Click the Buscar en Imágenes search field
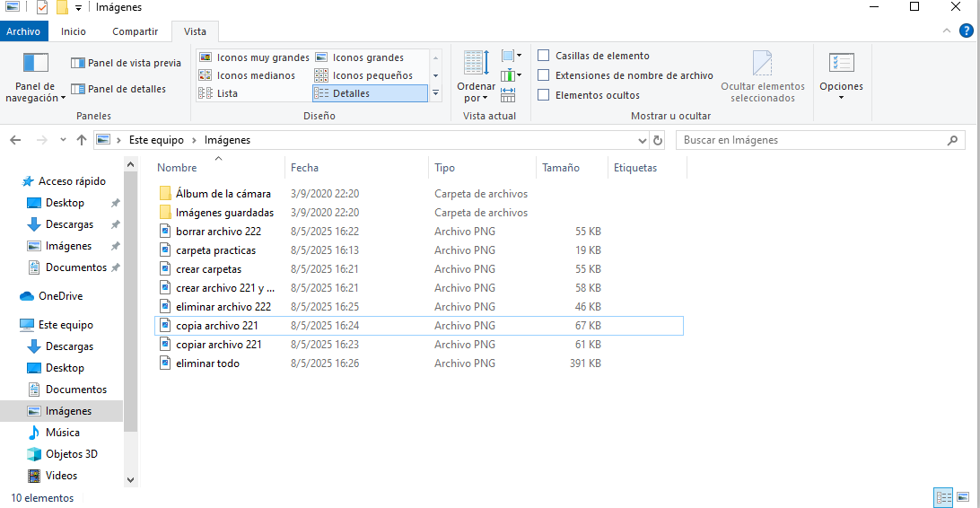The height and width of the screenshot is (508, 980). click(x=812, y=140)
